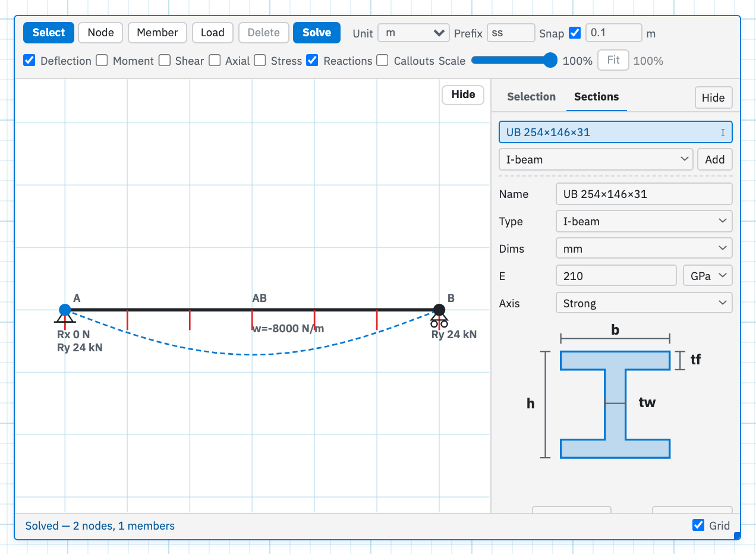Click the Delete button

(x=264, y=33)
